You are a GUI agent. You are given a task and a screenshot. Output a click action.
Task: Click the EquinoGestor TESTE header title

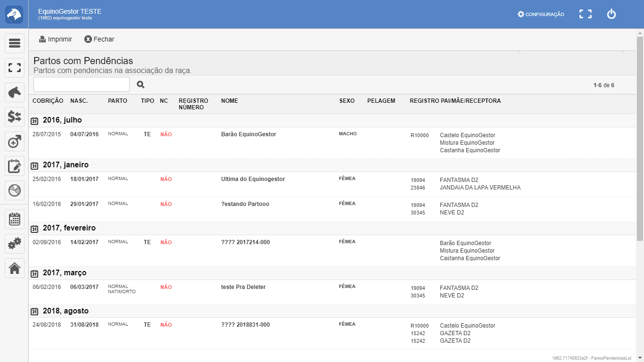click(70, 11)
